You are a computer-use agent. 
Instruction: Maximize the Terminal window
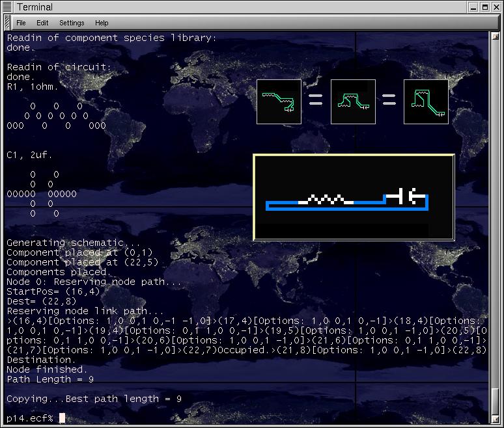484,7
